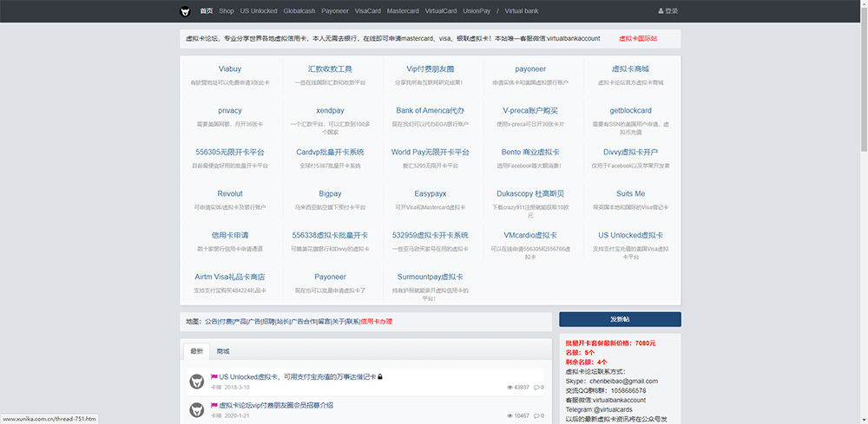
Task: Open the 首页 nav item
Action: point(207,11)
